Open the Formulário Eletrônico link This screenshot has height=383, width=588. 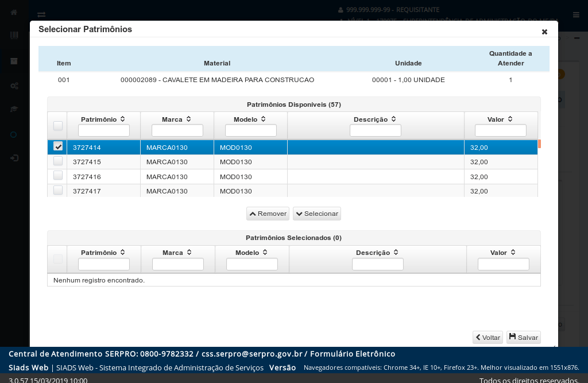[x=353, y=354]
